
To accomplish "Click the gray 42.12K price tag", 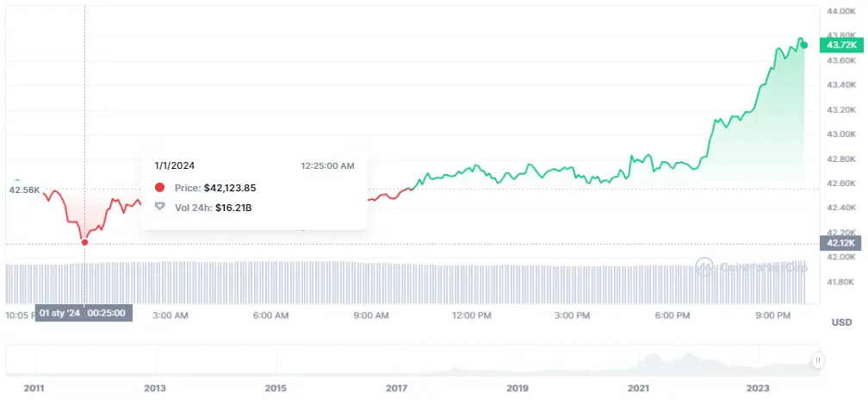I will pos(840,244).
